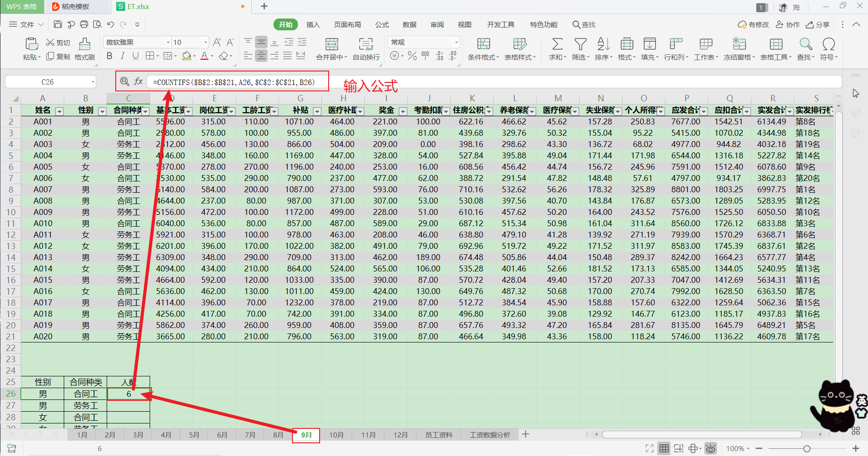Click the 分享 (Share) button
The image size is (868, 456).
(x=818, y=24)
